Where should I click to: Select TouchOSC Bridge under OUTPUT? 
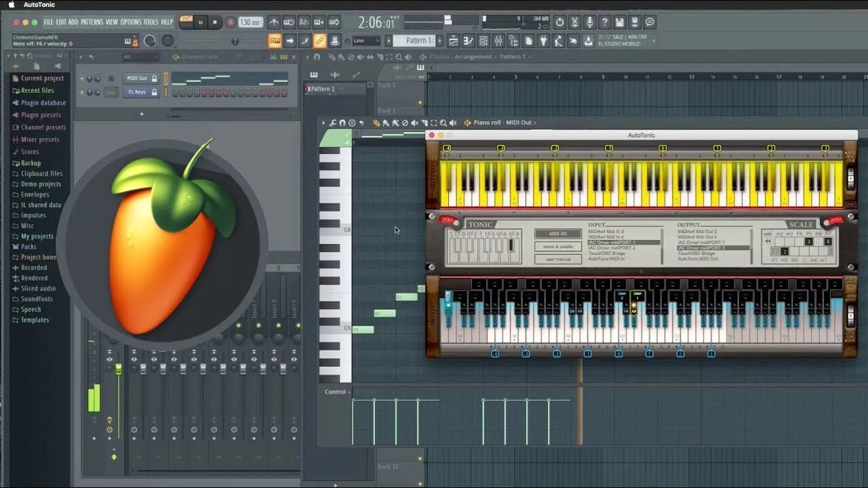696,253
